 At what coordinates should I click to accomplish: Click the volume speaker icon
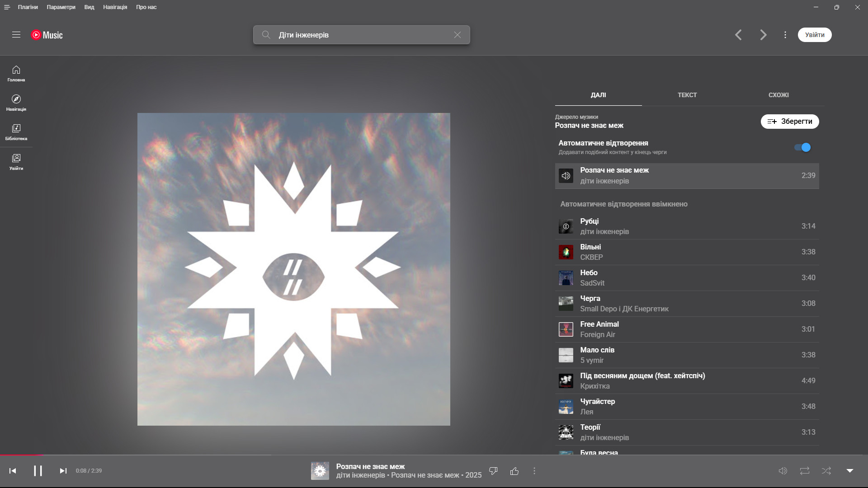coord(783,471)
